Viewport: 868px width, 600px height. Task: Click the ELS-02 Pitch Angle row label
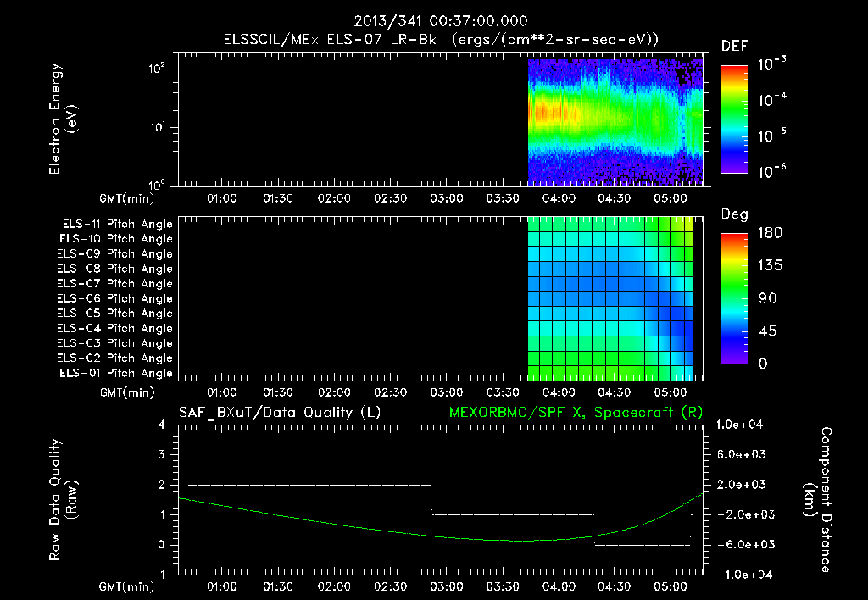[x=114, y=358]
